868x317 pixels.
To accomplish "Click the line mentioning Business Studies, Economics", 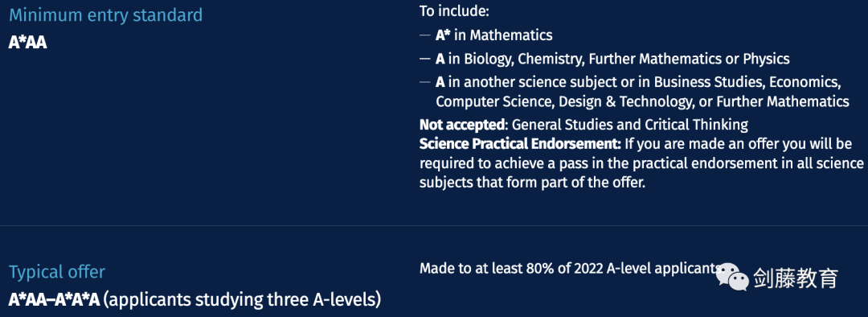I will coord(638,82).
